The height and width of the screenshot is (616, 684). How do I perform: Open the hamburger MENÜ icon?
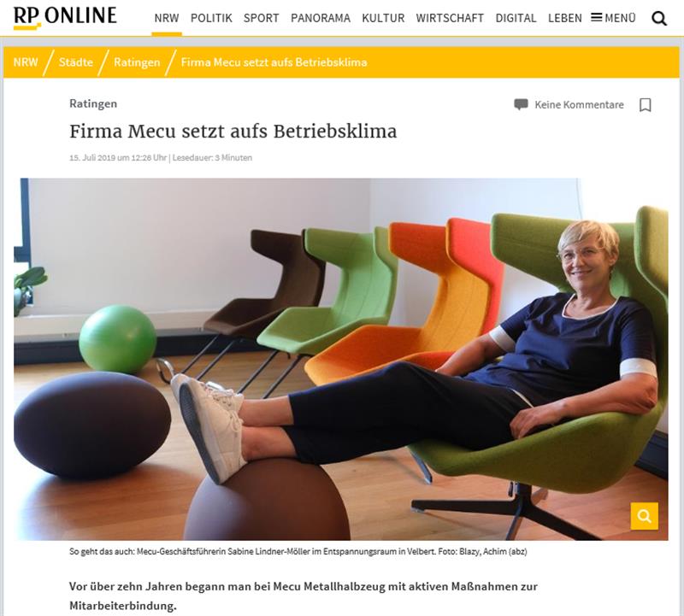pyautogui.click(x=596, y=17)
